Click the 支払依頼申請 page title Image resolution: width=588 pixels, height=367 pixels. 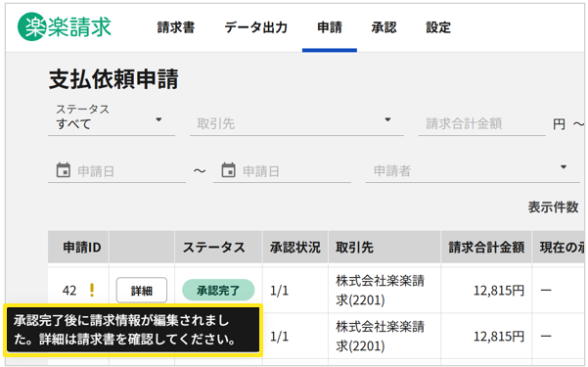click(x=113, y=79)
